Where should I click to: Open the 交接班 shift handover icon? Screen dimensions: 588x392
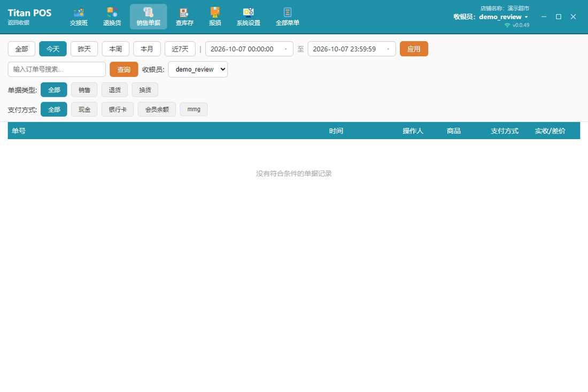coord(79,17)
